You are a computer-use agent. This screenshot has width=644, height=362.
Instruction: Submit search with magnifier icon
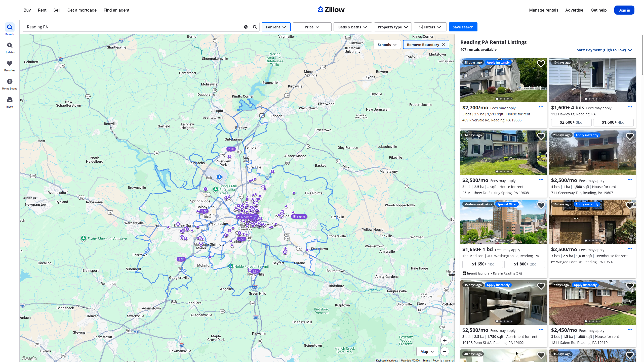pos(255,27)
